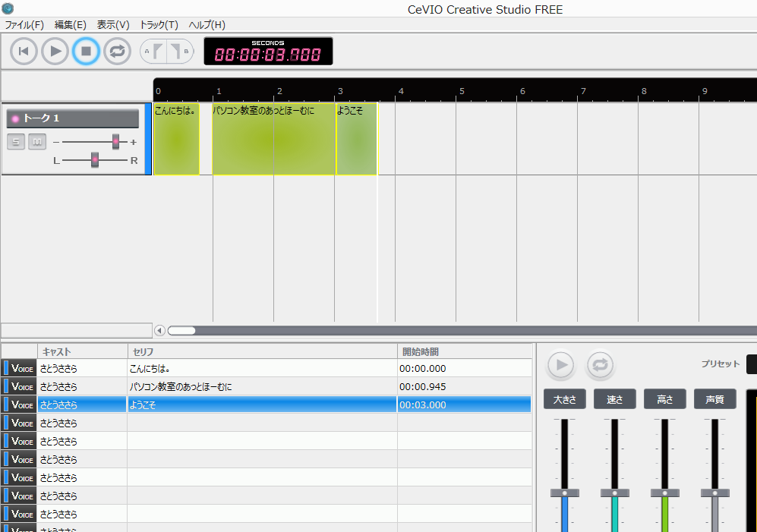The image size is (757, 532).
Task: Click the Voice icon of the fourth row
Action: [19, 423]
